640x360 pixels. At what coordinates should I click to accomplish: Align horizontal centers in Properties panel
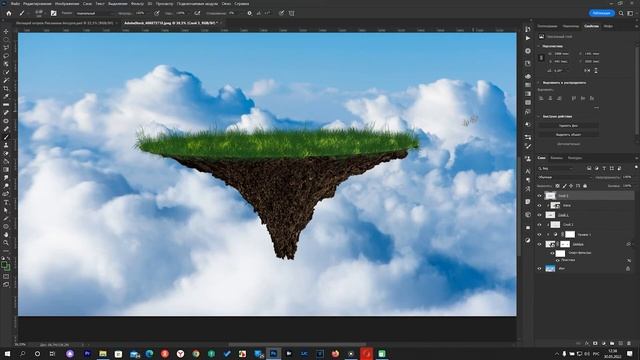(550, 98)
